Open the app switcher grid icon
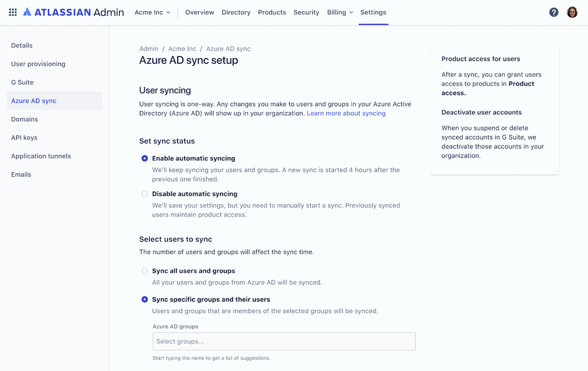 (x=13, y=12)
